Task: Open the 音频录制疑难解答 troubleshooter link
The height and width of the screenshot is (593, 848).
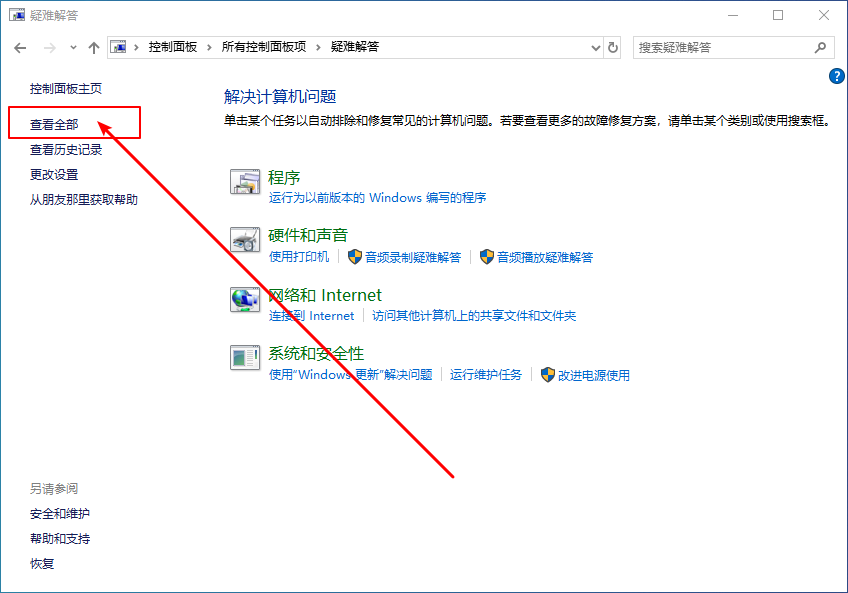Action: click(412, 257)
